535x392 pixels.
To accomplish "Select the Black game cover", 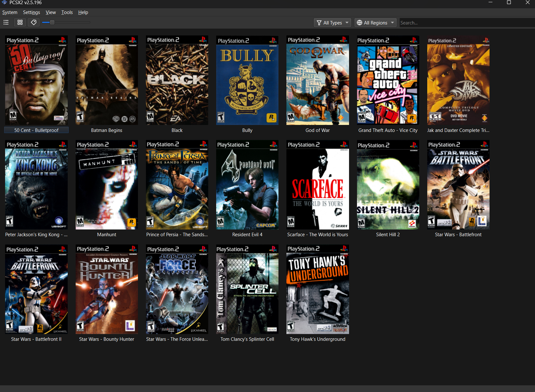I will (x=177, y=80).
